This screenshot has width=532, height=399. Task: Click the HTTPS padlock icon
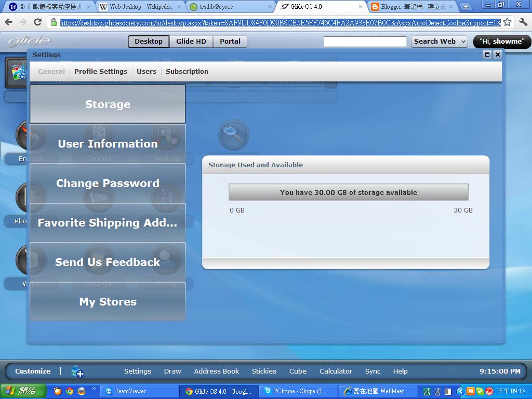(x=54, y=22)
